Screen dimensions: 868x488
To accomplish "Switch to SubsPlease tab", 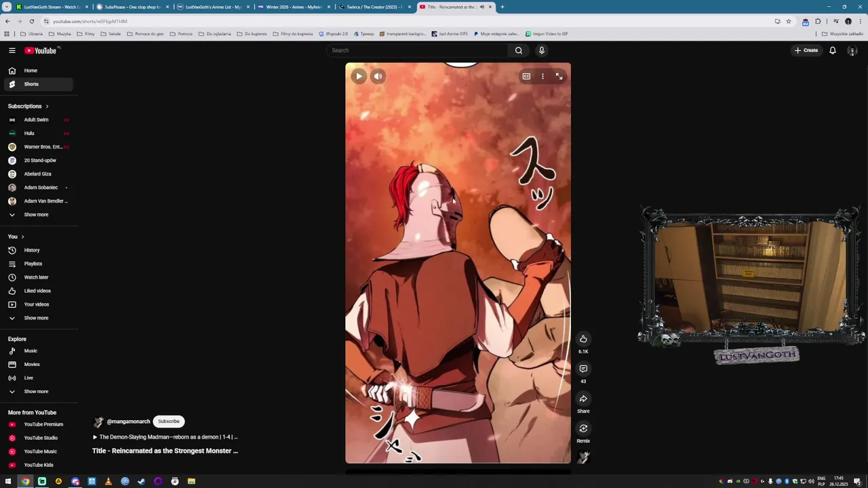I will pyautogui.click(x=132, y=7).
